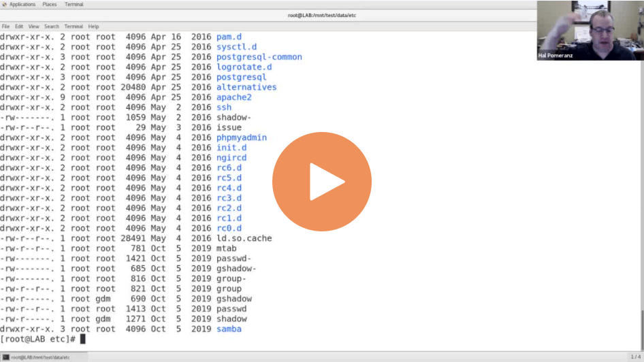The width and height of the screenshot is (644, 362).
Task: Click the phpmyadmin directory entry
Action: coord(241,137)
